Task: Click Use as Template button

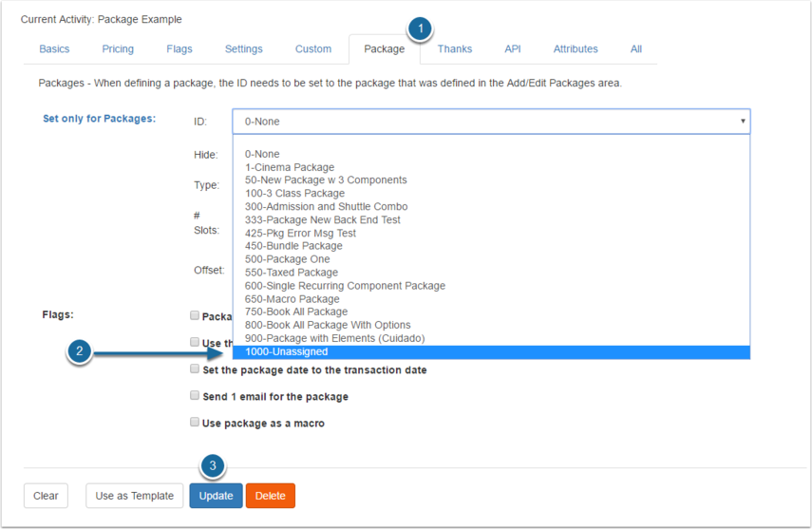Action: click(x=135, y=496)
